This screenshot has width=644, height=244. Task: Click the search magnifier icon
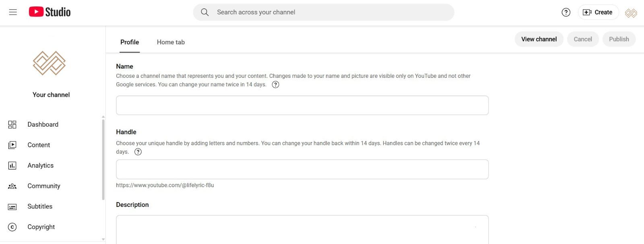(x=205, y=12)
